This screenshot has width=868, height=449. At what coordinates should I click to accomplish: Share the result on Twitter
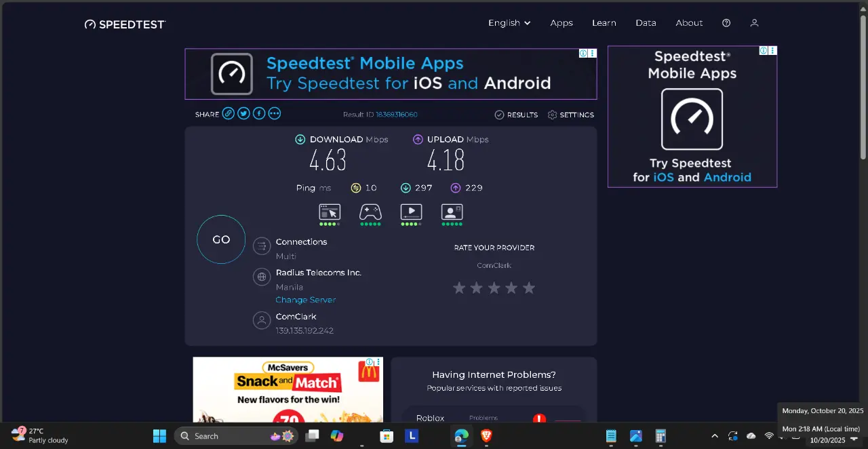[243, 114]
